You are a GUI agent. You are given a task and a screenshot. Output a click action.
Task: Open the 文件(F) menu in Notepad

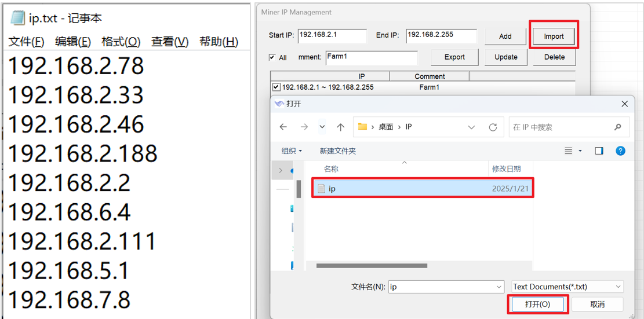(26, 42)
